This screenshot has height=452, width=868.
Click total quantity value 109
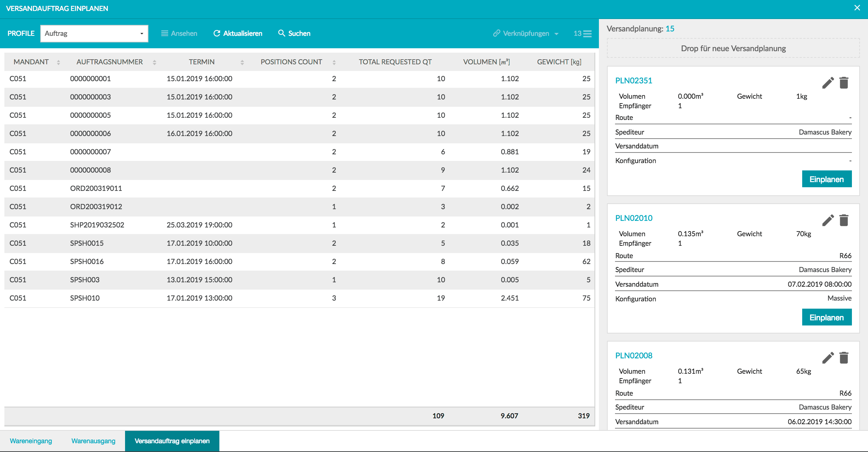438,416
